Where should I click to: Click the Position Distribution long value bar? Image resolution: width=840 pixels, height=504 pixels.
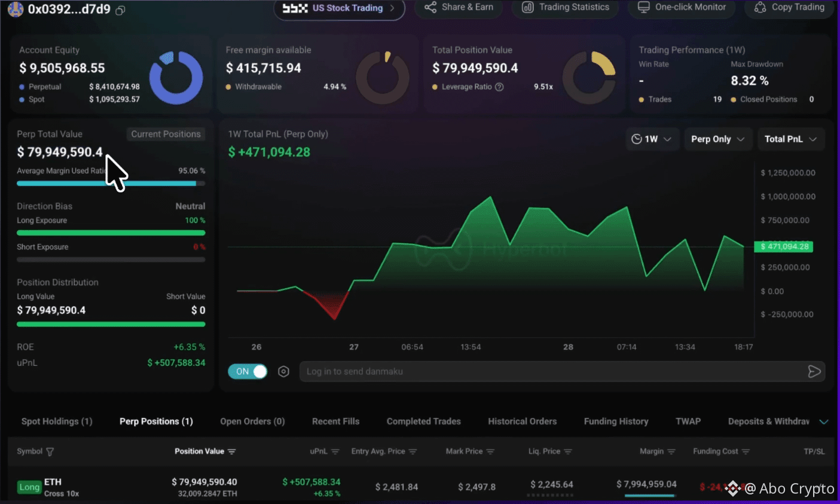point(111,324)
